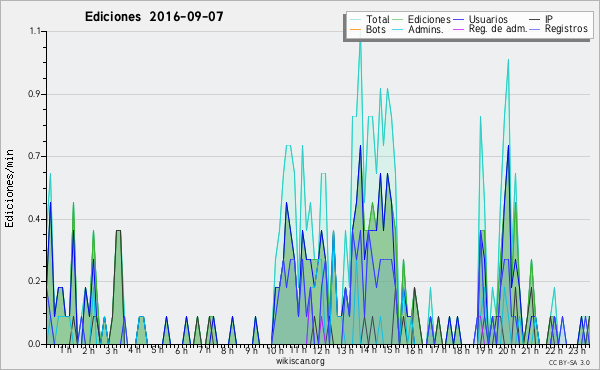Click the 'Total' legend entry

[370, 19]
